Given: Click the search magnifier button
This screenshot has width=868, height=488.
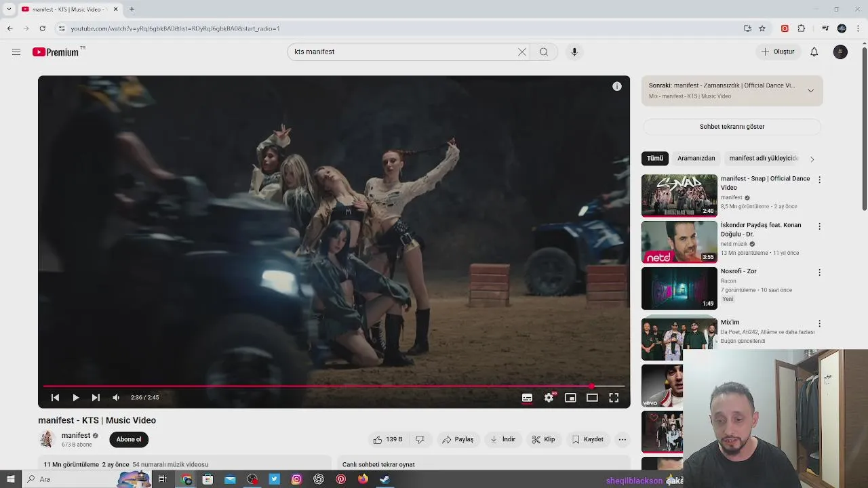Looking at the screenshot, I should [x=544, y=52].
